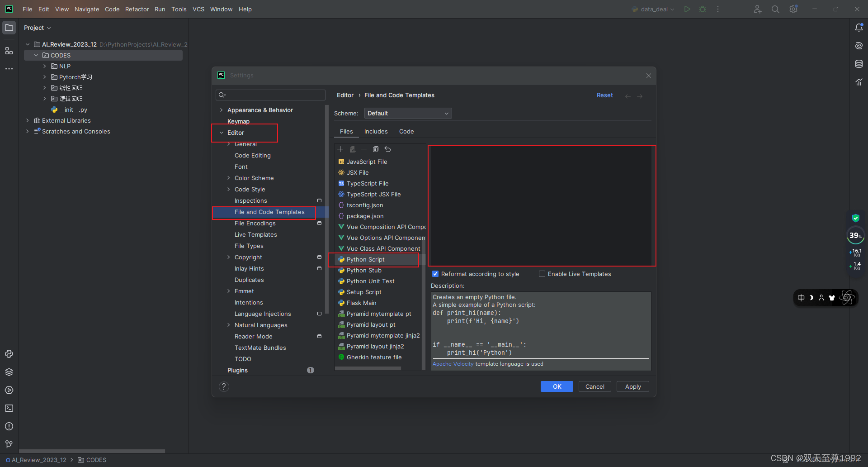The image size is (868, 467).
Task: Open the Project tool window icon
Action: (9, 28)
